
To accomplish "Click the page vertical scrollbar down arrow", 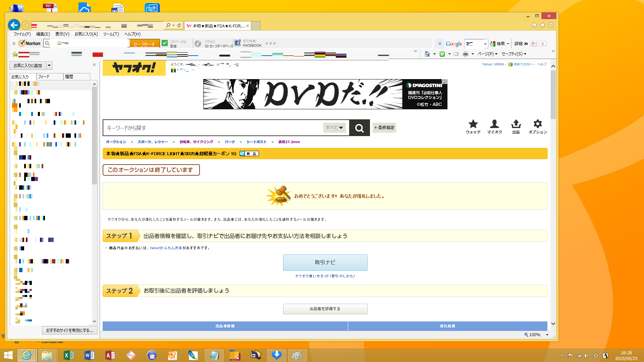I will [x=553, y=324].
